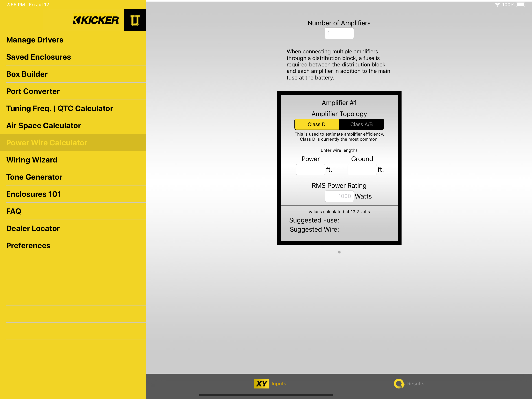Open Tone Generator

[x=73, y=177]
